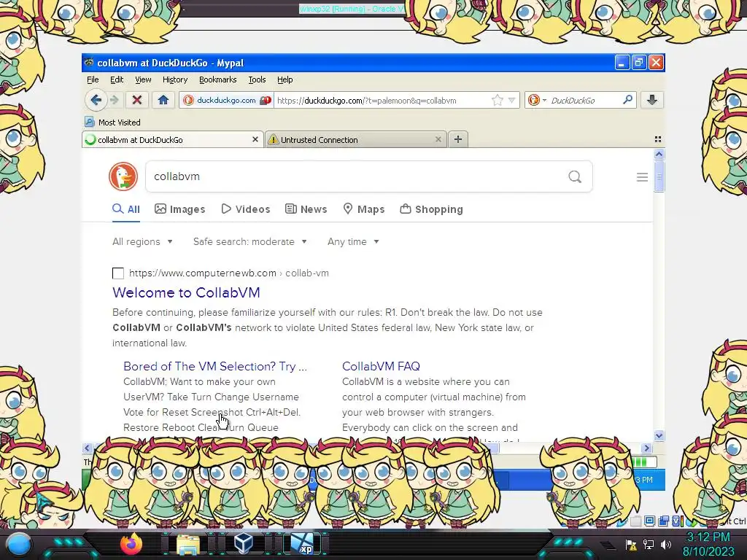Image resolution: width=747 pixels, height=560 pixels.
Task: Switch to Images search results
Action: (x=180, y=209)
